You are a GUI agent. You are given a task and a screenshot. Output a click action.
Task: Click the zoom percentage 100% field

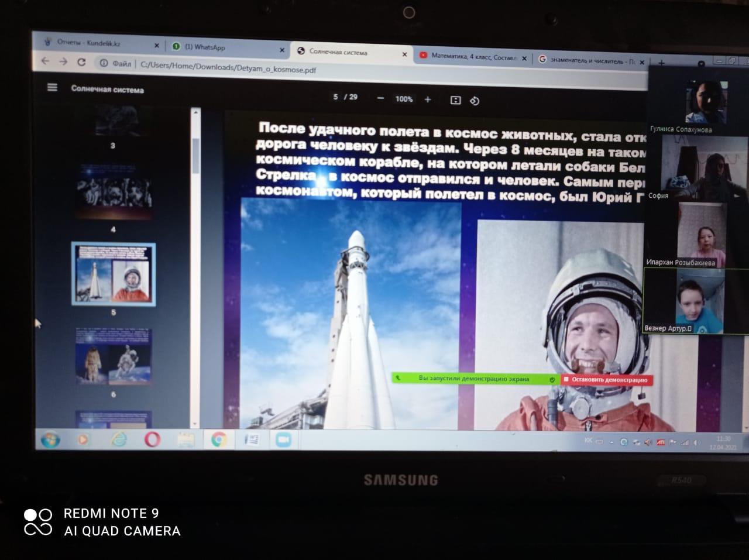click(x=404, y=99)
